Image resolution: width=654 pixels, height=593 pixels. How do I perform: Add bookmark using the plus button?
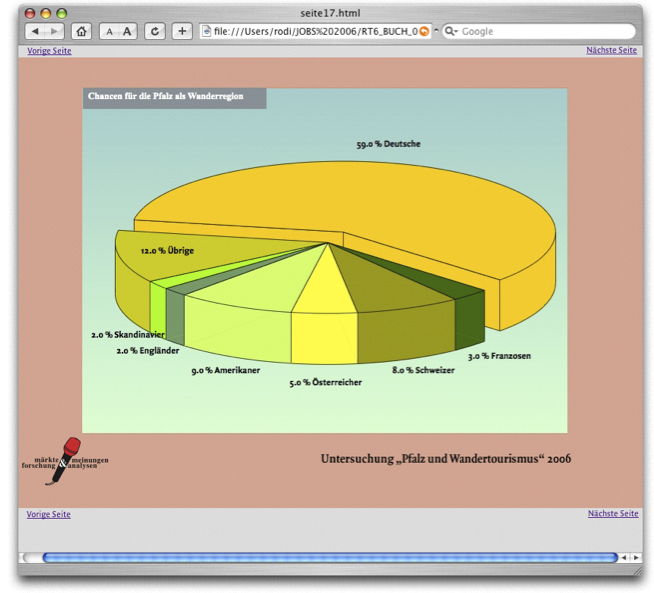click(x=182, y=32)
